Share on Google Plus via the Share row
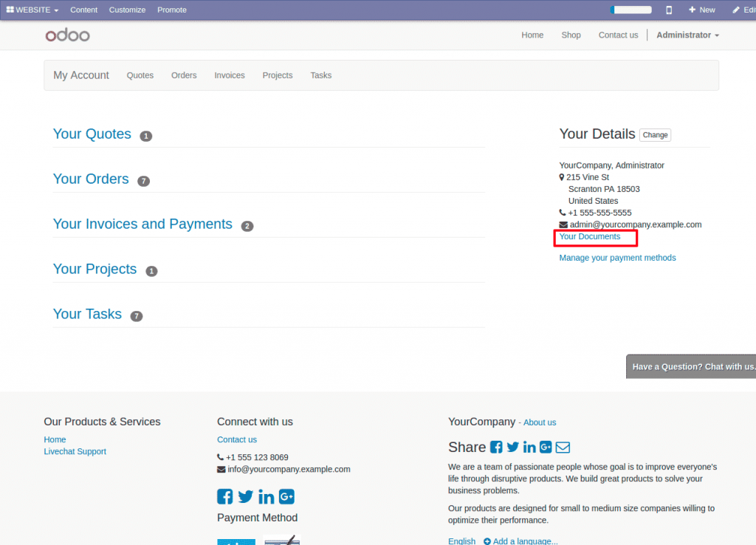The image size is (756, 545). tap(546, 447)
